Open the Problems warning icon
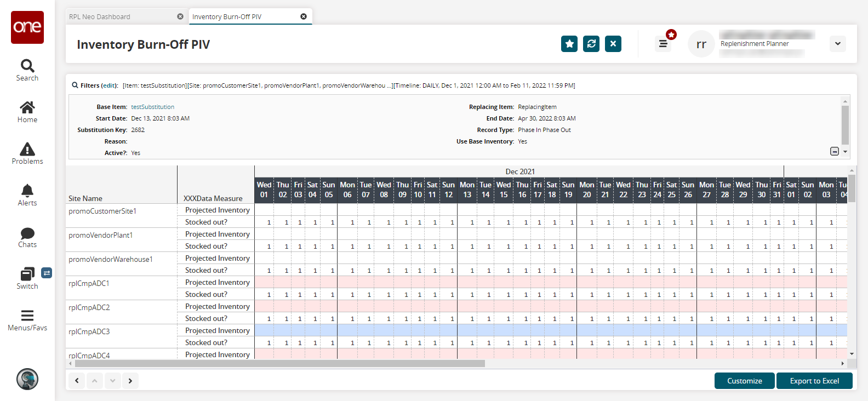 (x=27, y=153)
